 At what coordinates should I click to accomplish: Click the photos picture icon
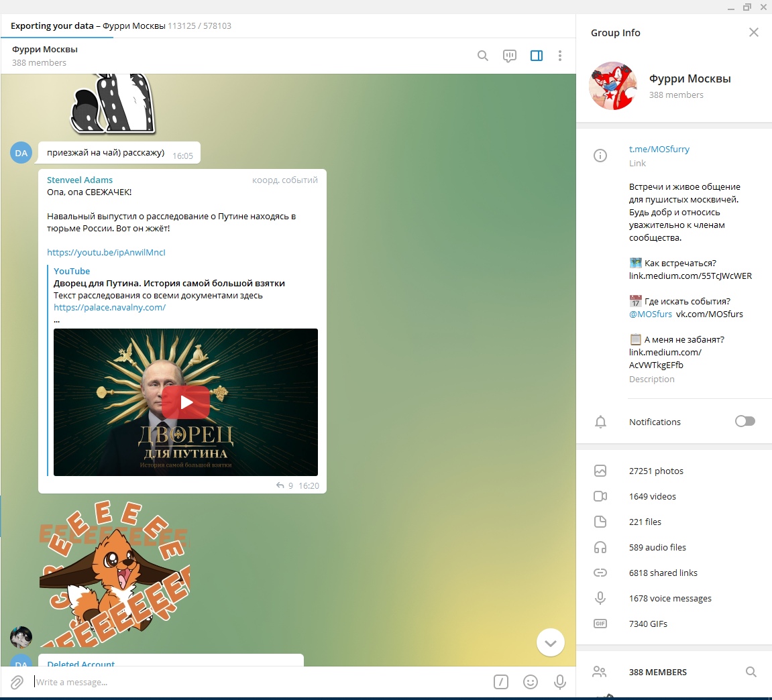(600, 471)
